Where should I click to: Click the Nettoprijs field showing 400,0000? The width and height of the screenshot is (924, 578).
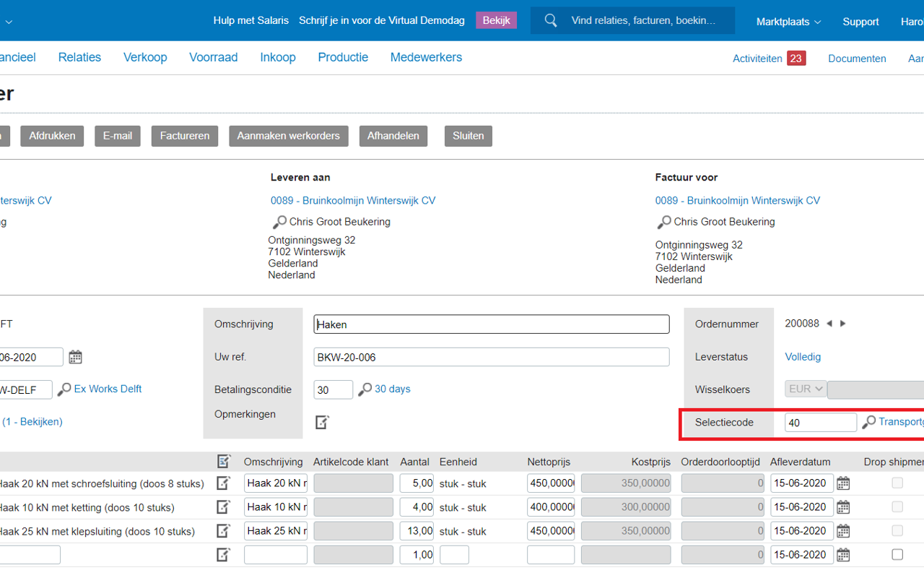[x=551, y=507]
